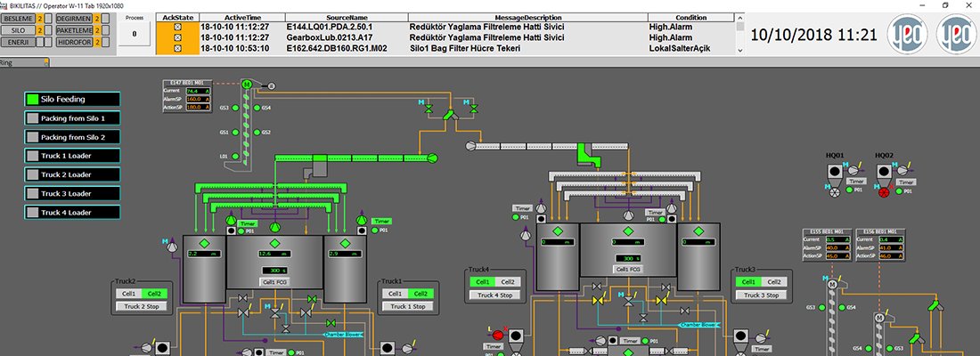Click the HQ01 fan icon
This screenshot has height=356, width=980.
pos(835,191)
